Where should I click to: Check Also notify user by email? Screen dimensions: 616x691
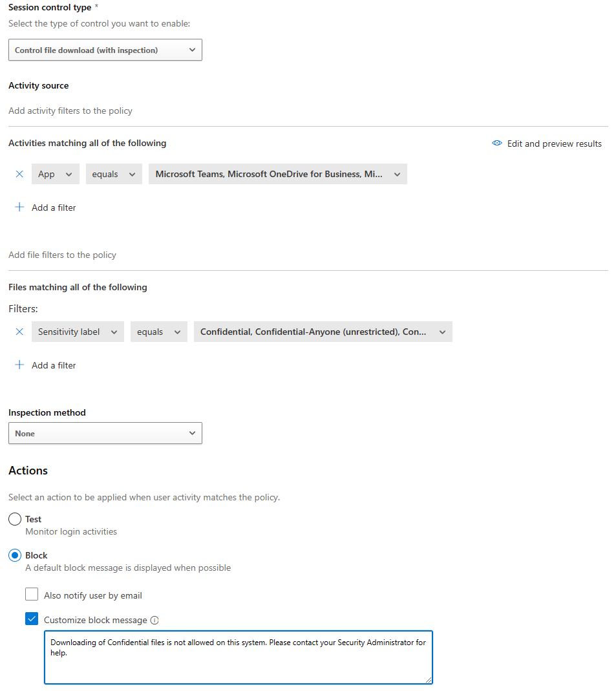(32, 595)
